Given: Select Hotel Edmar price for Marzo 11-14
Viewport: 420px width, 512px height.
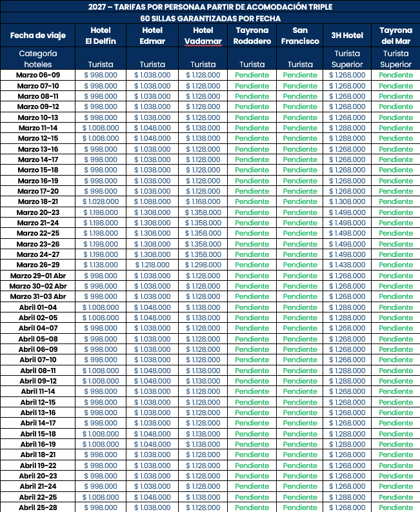Looking at the screenshot, I should point(152,128).
